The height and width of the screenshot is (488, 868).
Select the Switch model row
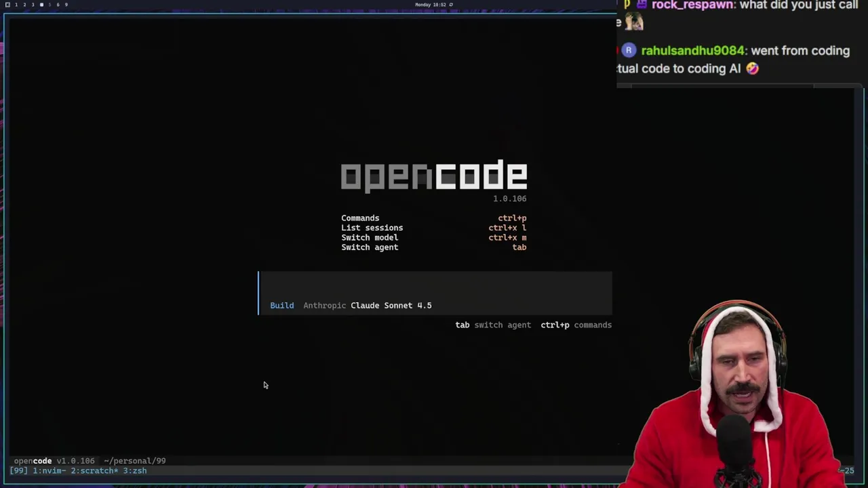(x=434, y=238)
